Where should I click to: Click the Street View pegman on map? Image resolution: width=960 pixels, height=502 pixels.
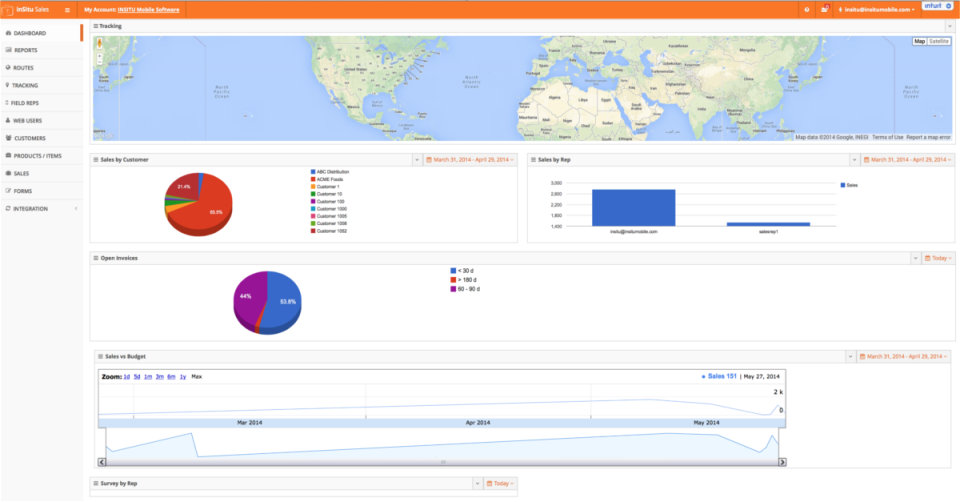click(100, 43)
